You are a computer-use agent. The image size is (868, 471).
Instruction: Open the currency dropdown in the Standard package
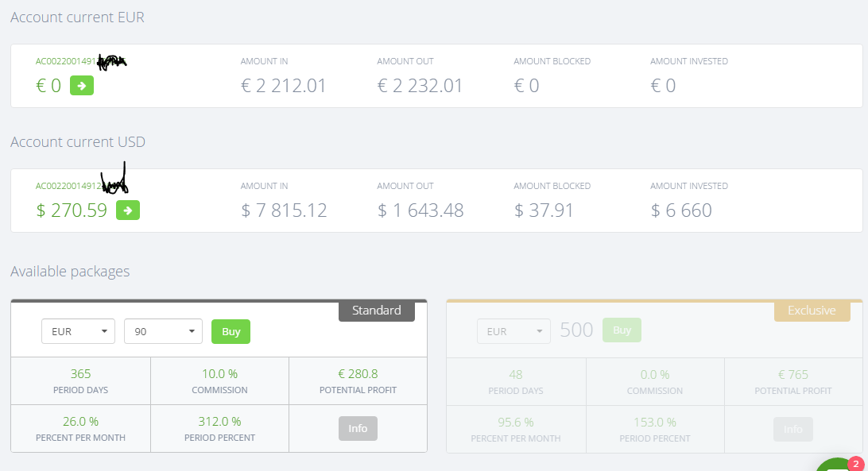coord(78,331)
